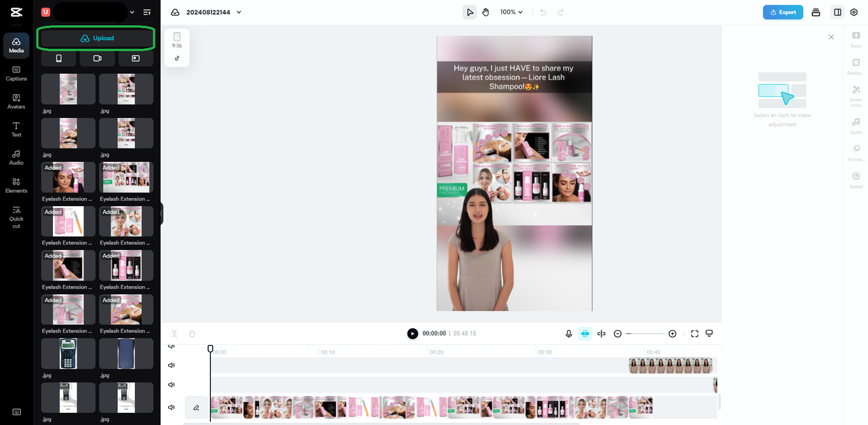
Task: Mute the avatar video track
Action: 172,365
